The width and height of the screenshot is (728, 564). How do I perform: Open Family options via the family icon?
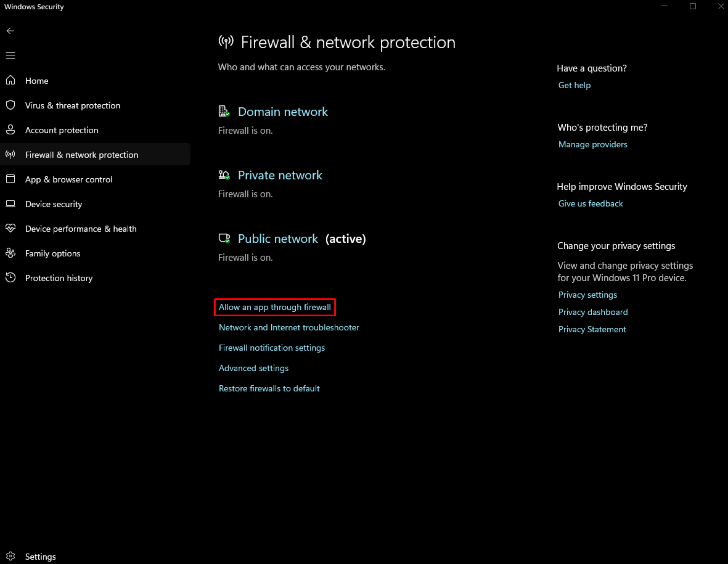point(10,253)
